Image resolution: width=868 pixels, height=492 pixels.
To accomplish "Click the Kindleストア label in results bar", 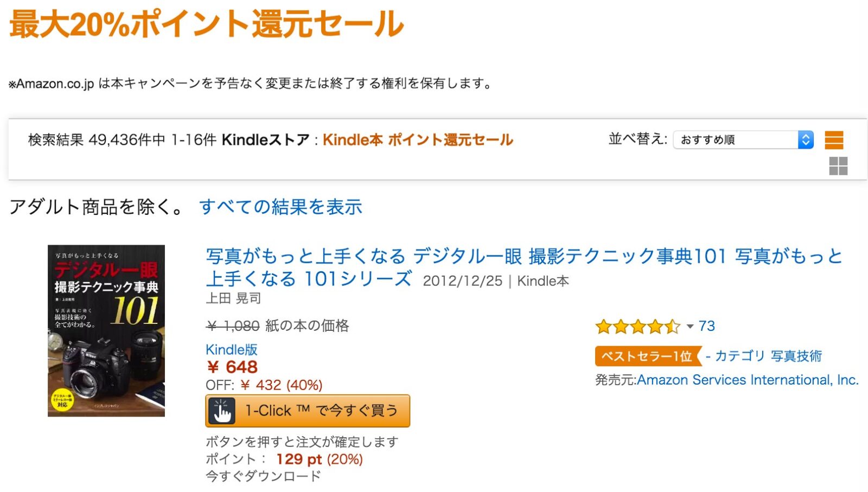I will coord(265,140).
